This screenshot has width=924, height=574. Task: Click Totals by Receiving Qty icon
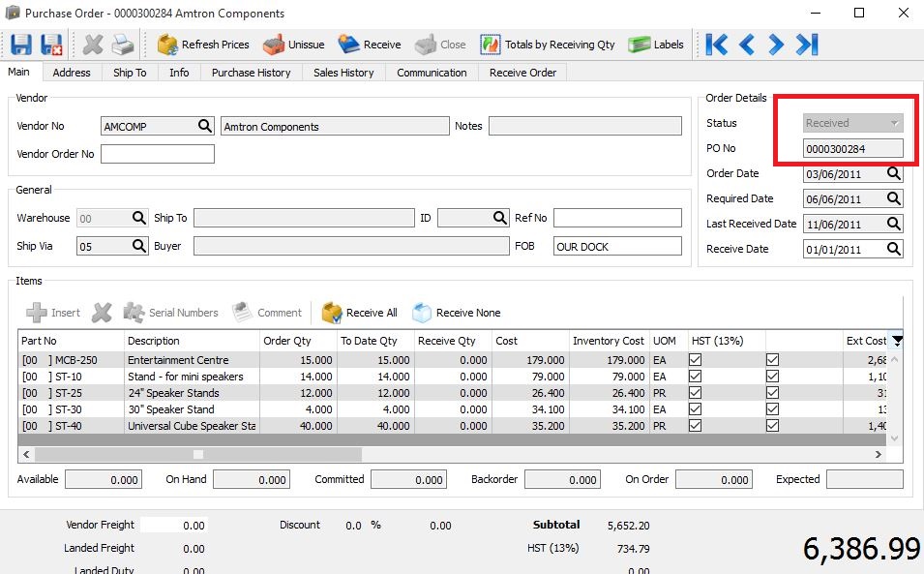click(491, 45)
